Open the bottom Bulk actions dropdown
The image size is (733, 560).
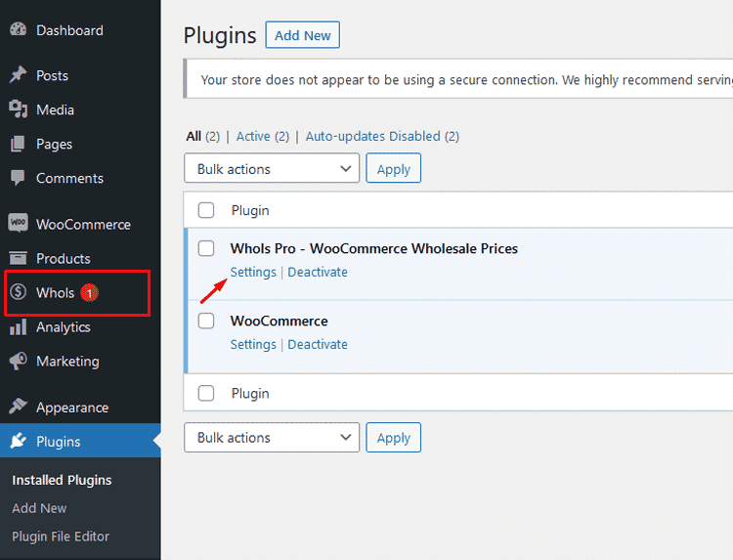(x=272, y=438)
